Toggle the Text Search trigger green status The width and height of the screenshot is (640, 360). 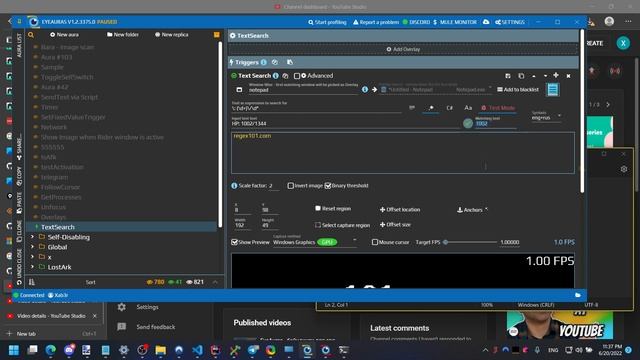tap(234, 76)
